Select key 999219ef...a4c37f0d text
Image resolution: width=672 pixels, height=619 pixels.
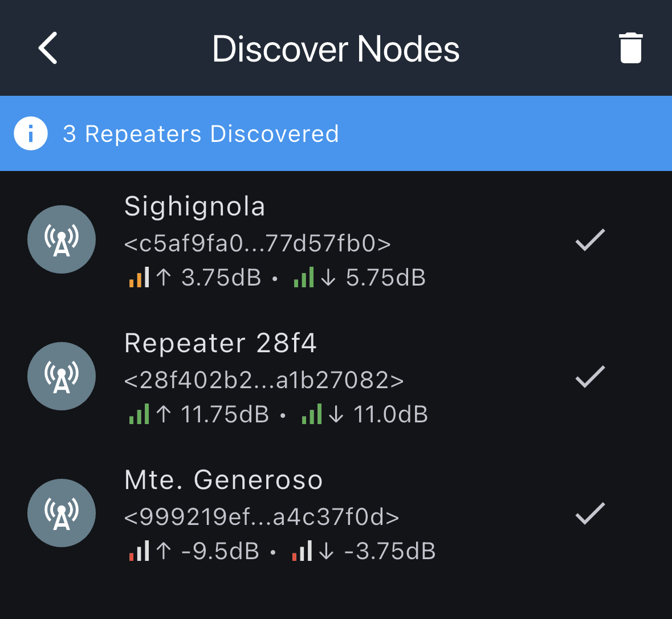click(262, 518)
